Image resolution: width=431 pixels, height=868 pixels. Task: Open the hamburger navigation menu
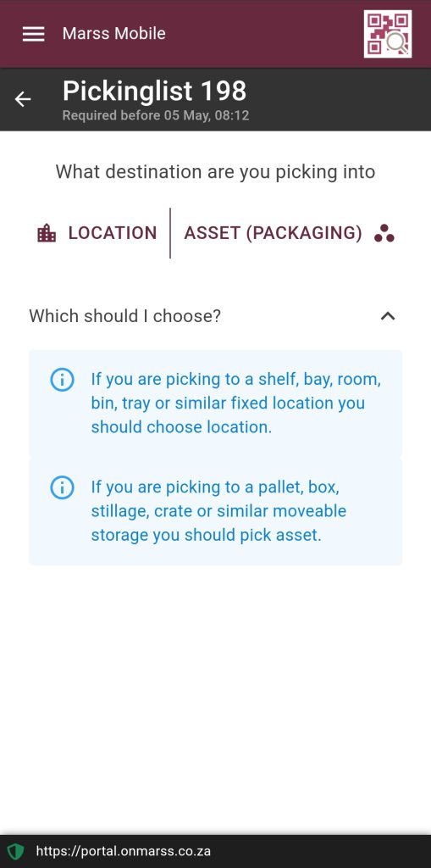point(33,34)
